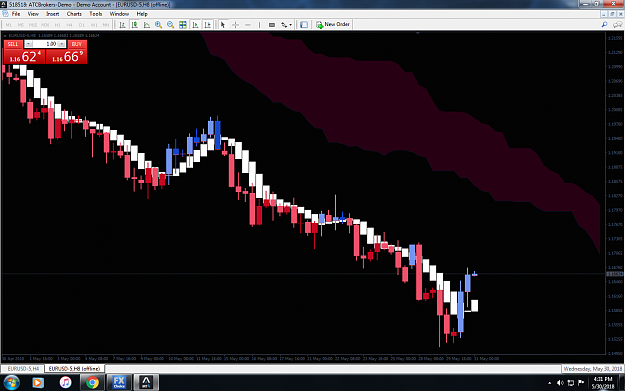The width and height of the screenshot is (625, 391).
Task: Tile chart windows icon
Action: [183, 25]
